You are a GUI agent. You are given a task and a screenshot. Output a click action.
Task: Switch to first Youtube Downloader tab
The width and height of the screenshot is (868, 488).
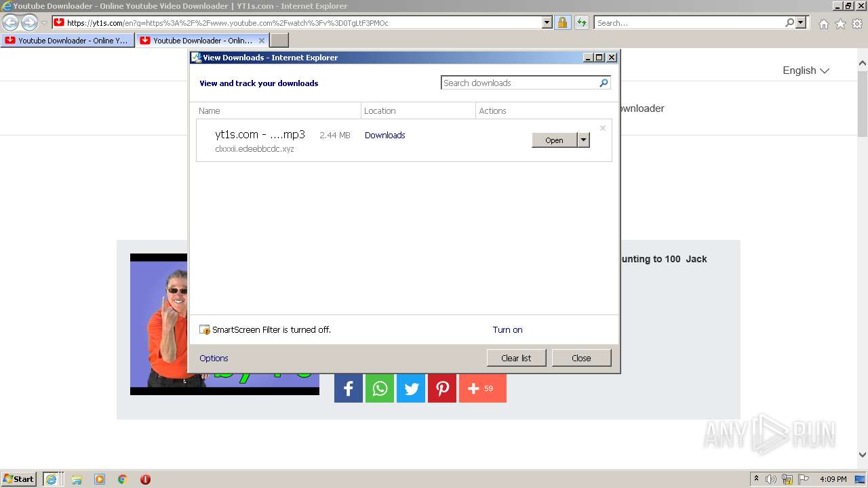tap(67, 41)
